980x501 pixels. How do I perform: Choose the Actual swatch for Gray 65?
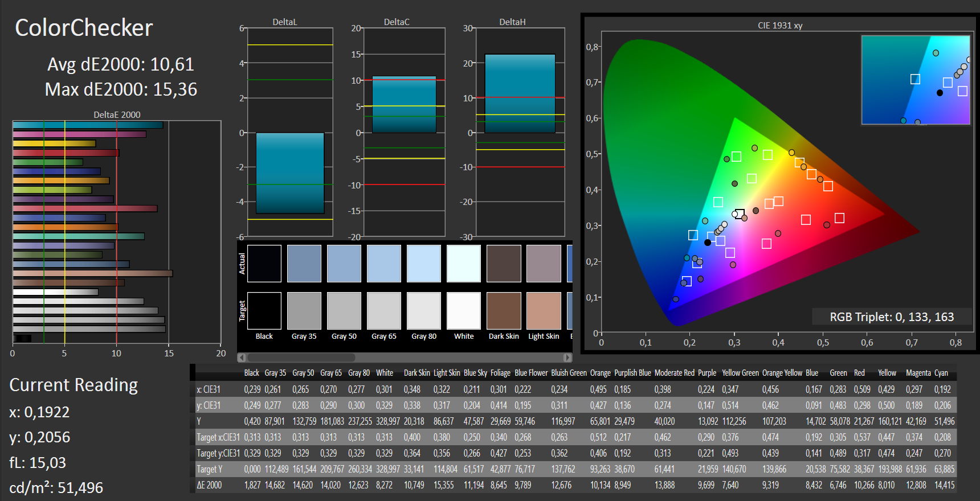click(x=384, y=264)
